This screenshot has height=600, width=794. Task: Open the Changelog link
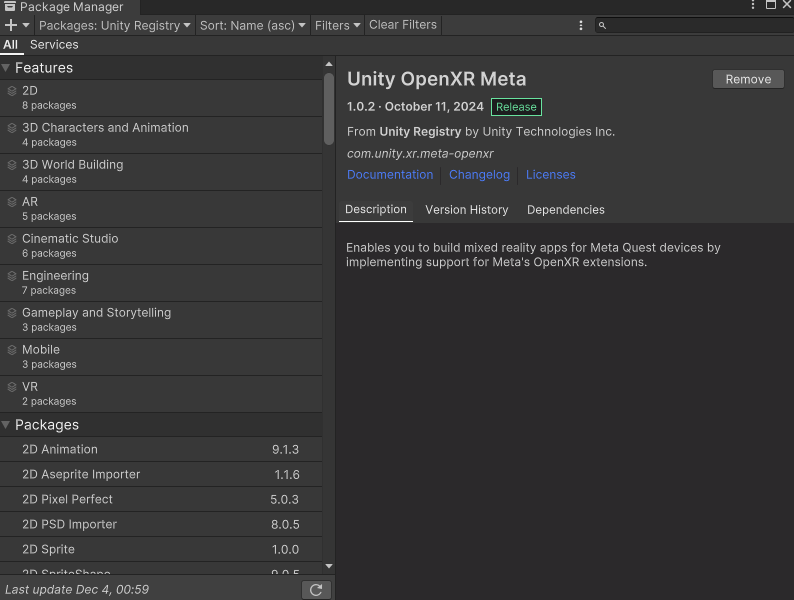click(479, 175)
